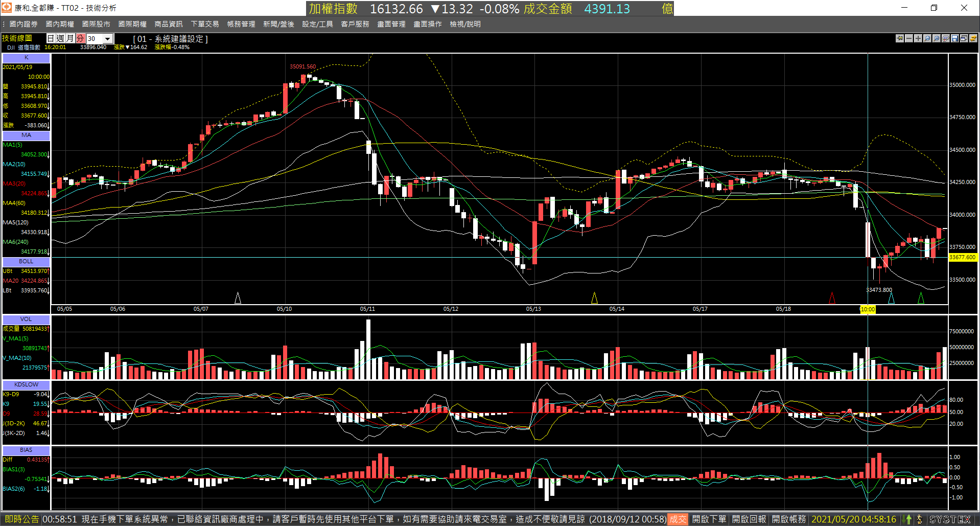Select the VOL indicator panel header
This screenshot has height=526, width=980.
coord(26,319)
